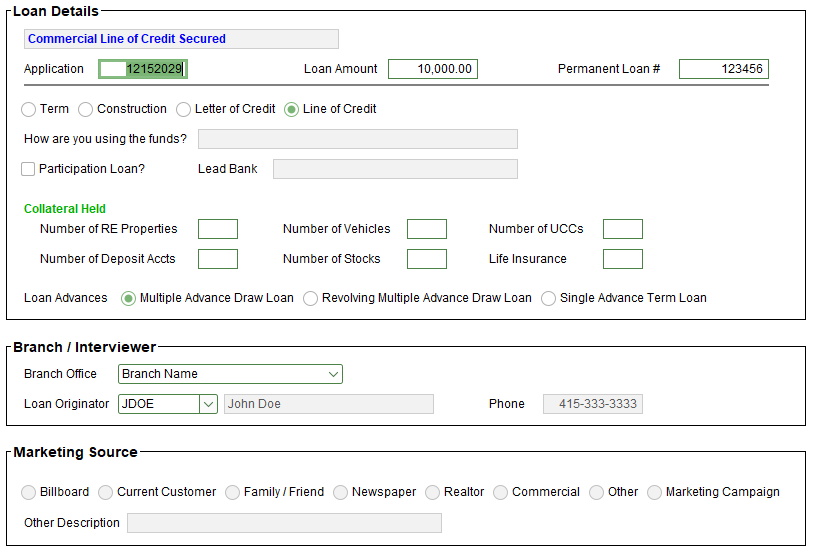
Task: Pick the Marketing Campaign radio button
Action: coord(655,492)
